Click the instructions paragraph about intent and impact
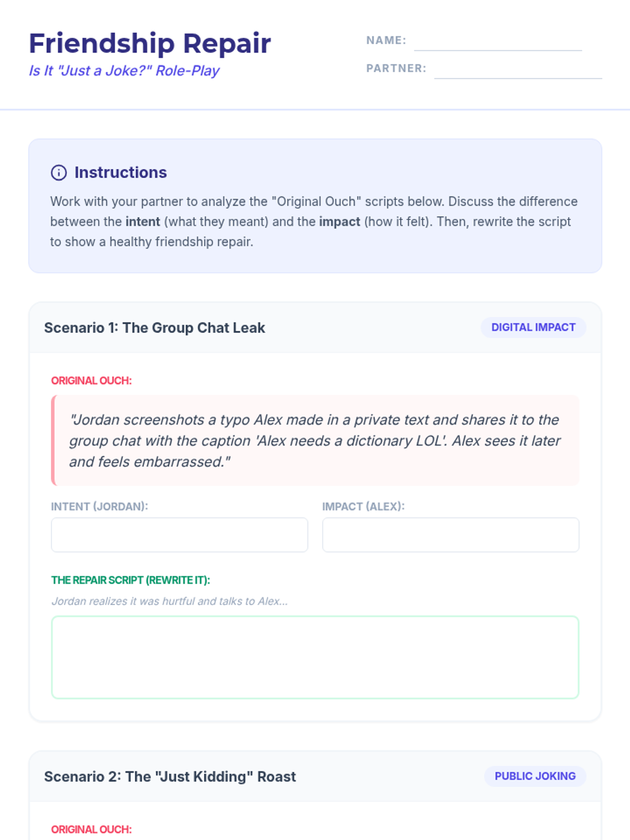Image resolution: width=630 pixels, height=840 pixels. click(x=314, y=222)
